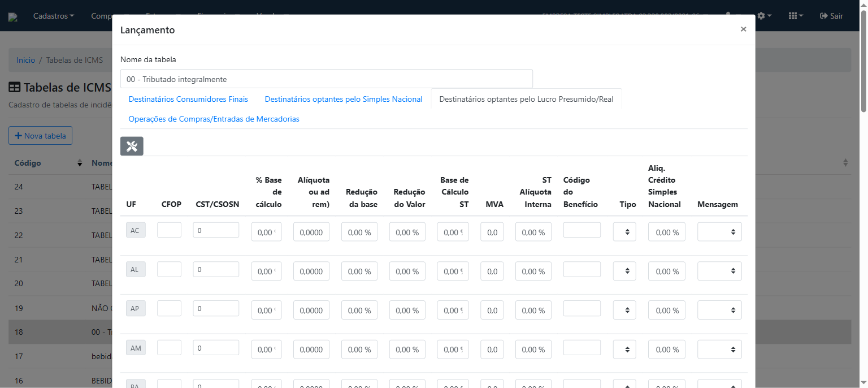868x388 pixels.
Task: Open the Tipo dropdown for the AL row
Action: coord(624,271)
